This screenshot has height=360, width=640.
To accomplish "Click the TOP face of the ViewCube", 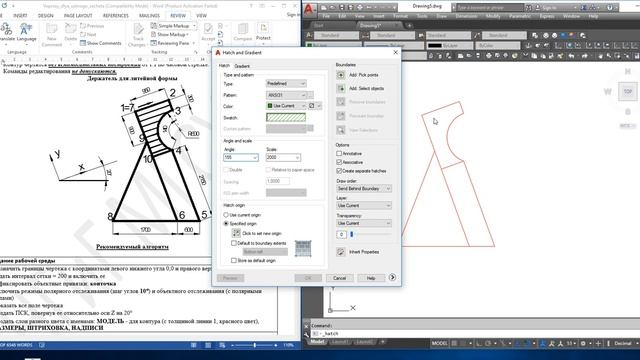I will (628, 91).
